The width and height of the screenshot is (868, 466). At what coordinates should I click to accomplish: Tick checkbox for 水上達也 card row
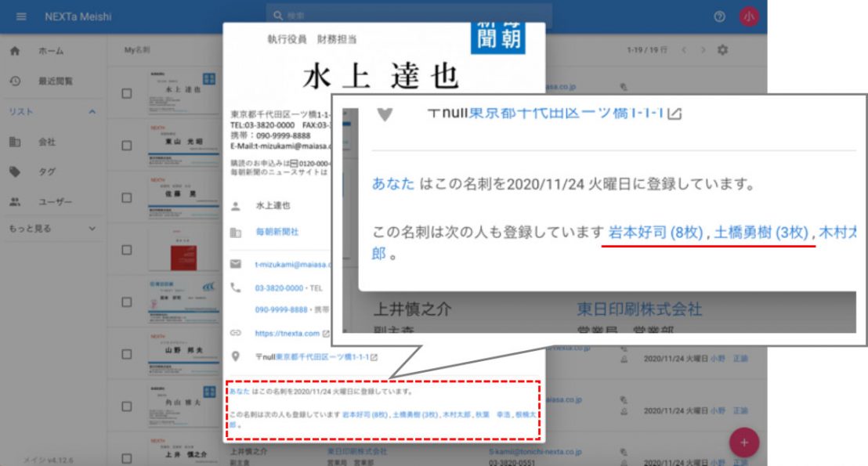(127, 93)
